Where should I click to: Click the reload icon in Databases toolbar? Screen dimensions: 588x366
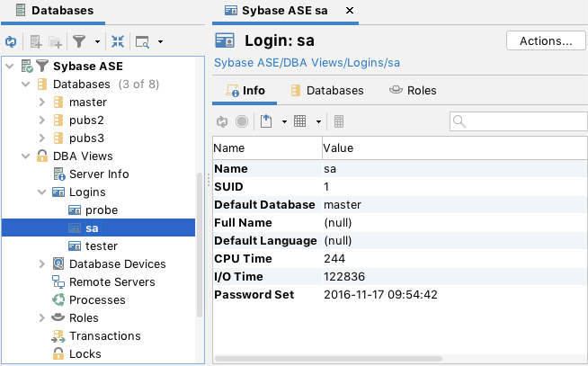click(11, 41)
